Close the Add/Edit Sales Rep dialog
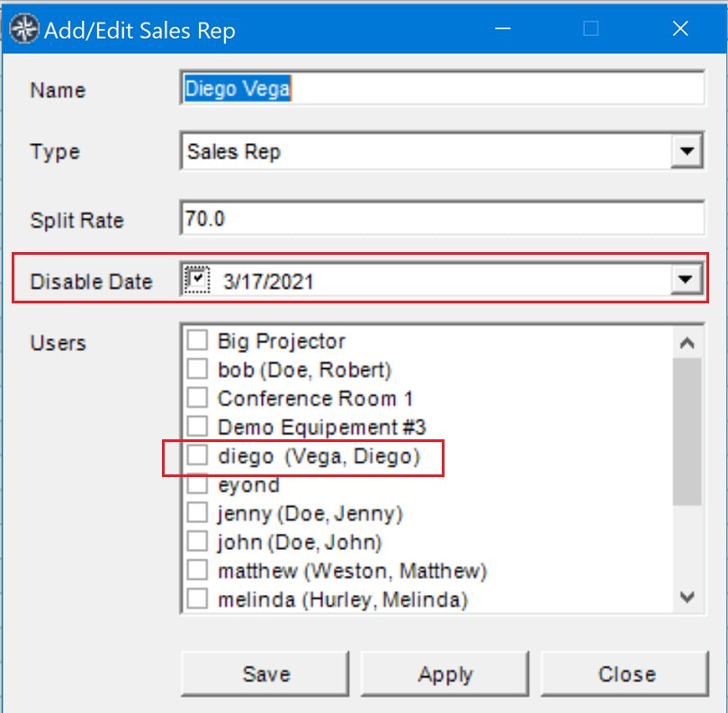 680,29
